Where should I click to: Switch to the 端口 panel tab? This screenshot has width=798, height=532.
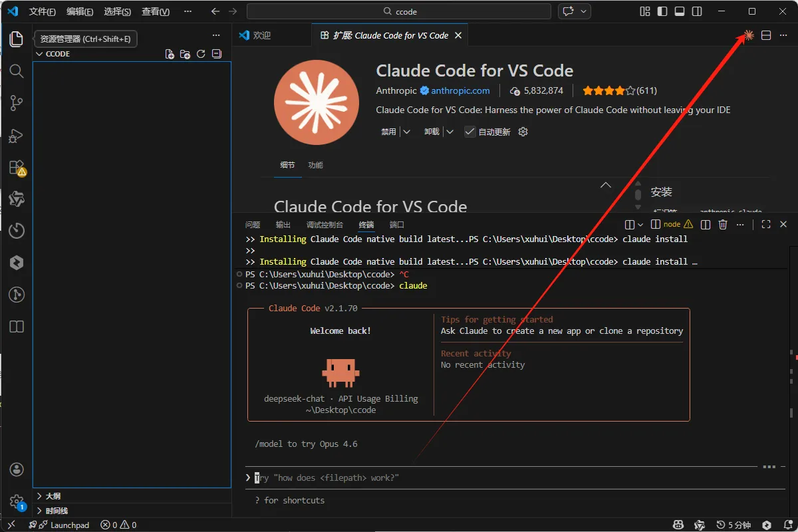point(397,225)
